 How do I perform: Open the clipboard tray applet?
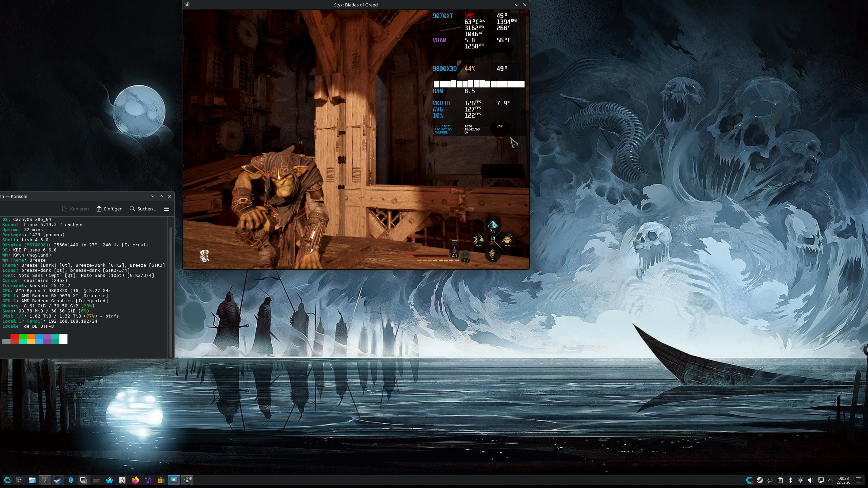click(780, 480)
